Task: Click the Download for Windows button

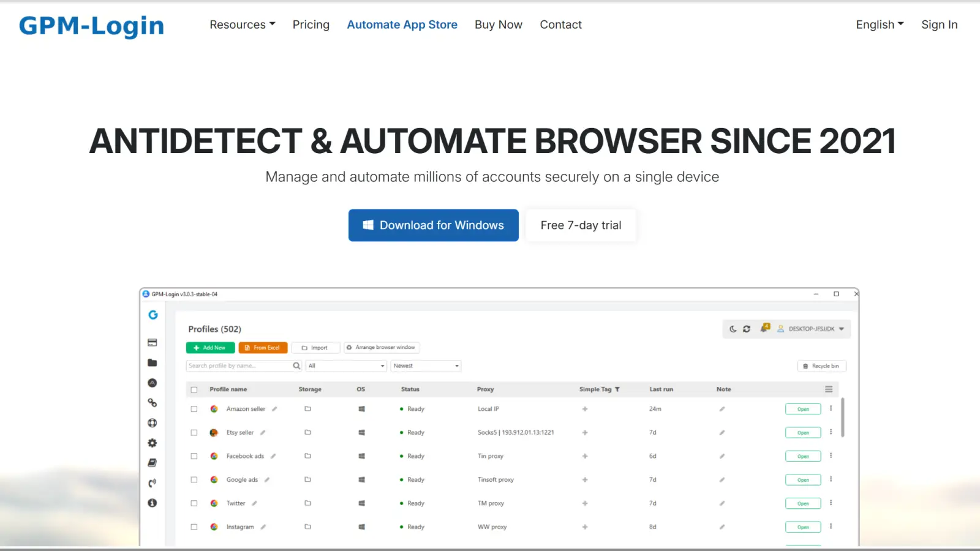Action: [433, 225]
